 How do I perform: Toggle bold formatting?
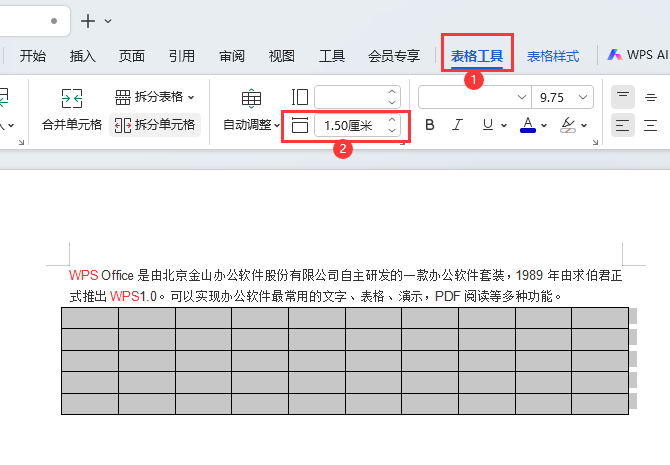(430, 125)
